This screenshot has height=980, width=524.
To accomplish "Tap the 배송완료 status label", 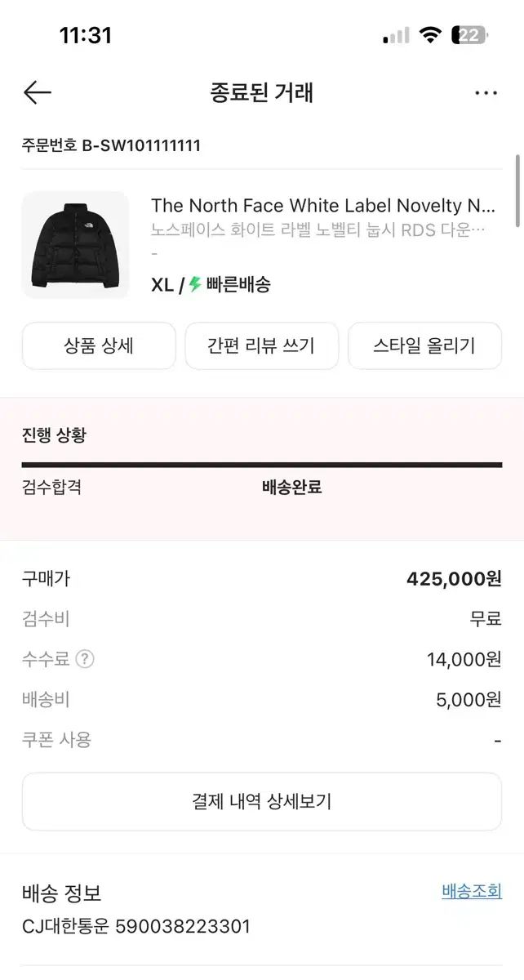I will click(x=291, y=488).
